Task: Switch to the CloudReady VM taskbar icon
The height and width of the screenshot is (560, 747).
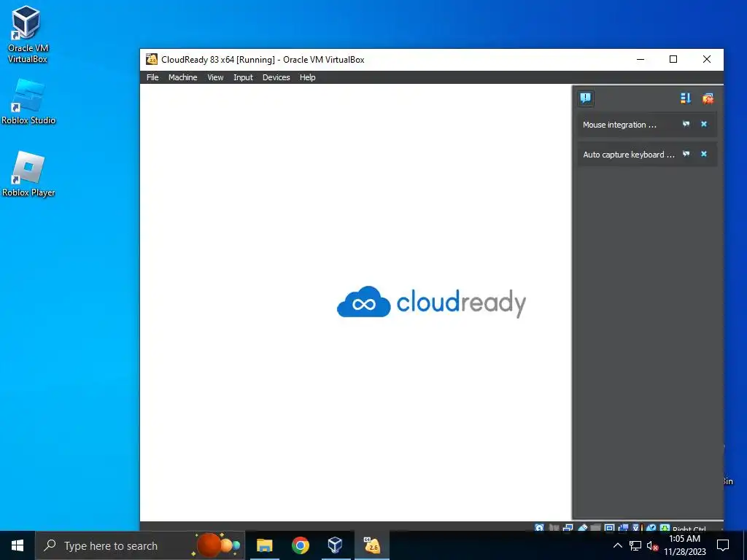Action: click(371, 545)
